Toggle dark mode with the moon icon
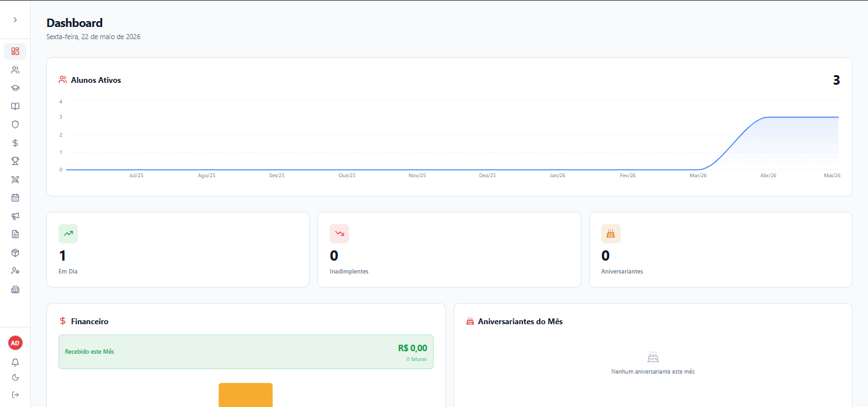 click(15, 377)
